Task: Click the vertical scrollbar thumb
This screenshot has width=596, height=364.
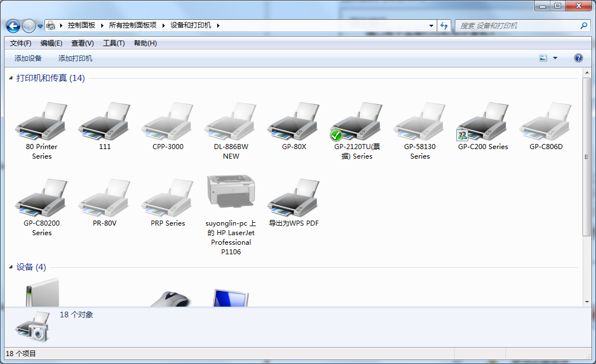Action: pyautogui.click(x=586, y=156)
